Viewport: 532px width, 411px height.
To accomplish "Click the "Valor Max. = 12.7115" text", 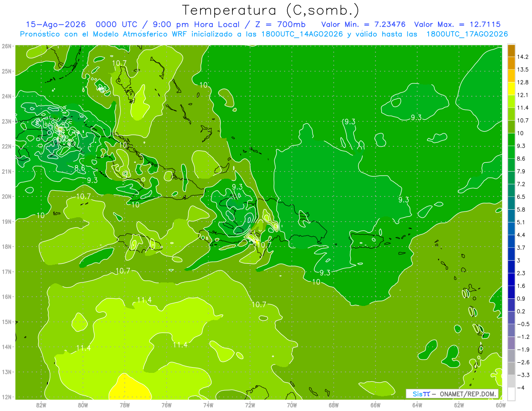I will [458, 24].
